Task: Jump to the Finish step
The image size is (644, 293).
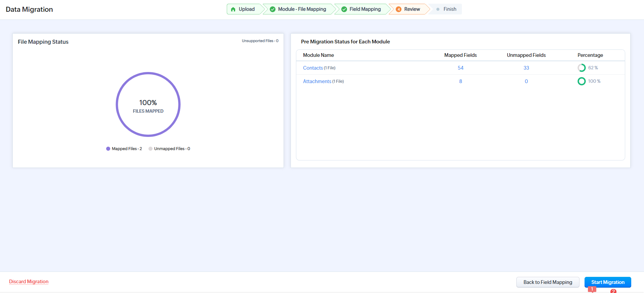Action: pyautogui.click(x=449, y=9)
